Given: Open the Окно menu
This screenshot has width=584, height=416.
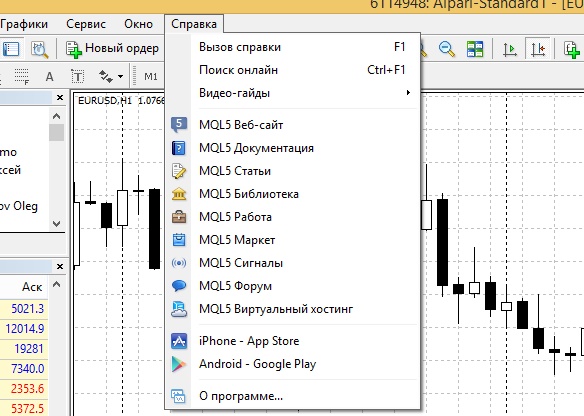Looking at the screenshot, I should (x=138, y=24).
